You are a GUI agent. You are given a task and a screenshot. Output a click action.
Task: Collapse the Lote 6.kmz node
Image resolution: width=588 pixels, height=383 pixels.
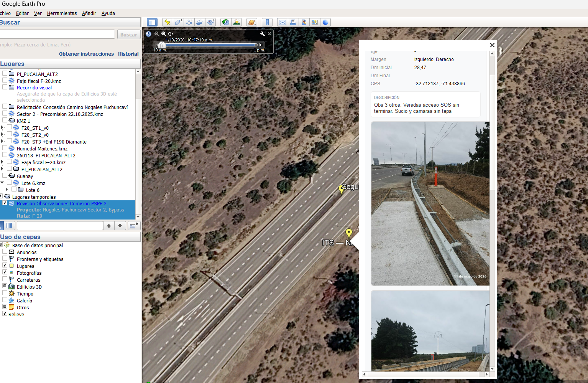2,182
